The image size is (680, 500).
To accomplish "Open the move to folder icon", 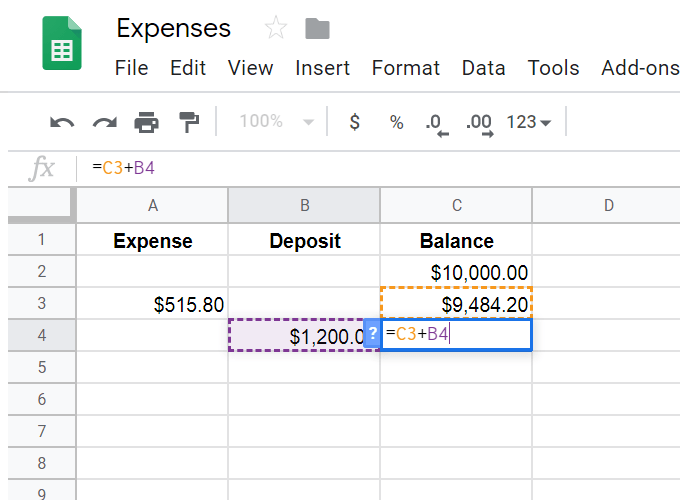I will (317, 29).
